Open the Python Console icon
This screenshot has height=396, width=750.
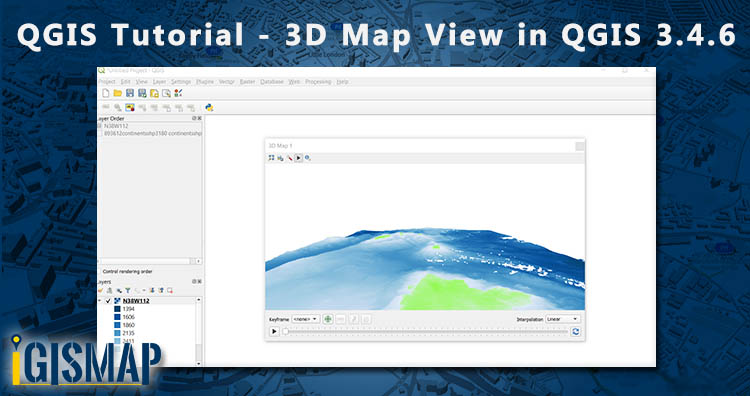(209, 108)
